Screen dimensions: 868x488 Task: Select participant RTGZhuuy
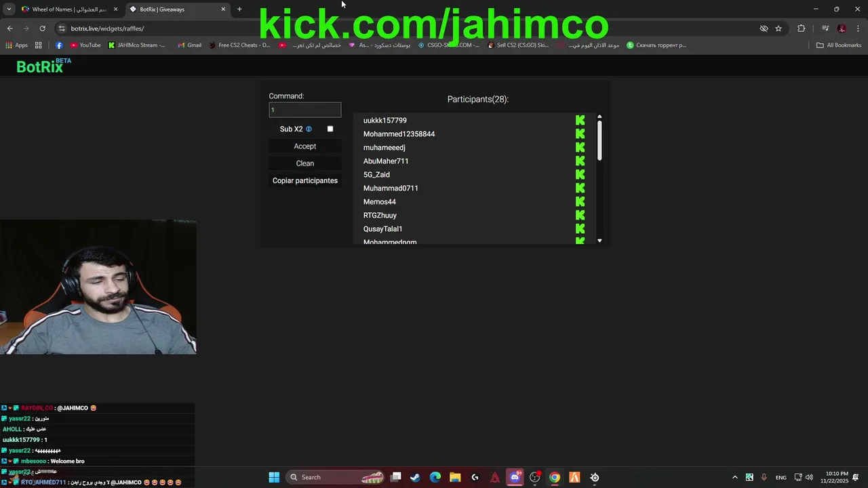click(x=380, y=216)
